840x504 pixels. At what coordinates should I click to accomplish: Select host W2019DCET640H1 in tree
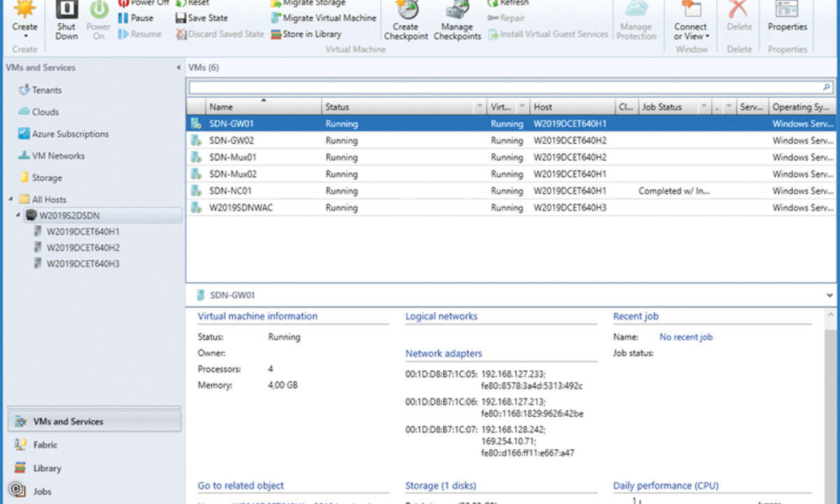pyautogui.click(x=83, y=231)
